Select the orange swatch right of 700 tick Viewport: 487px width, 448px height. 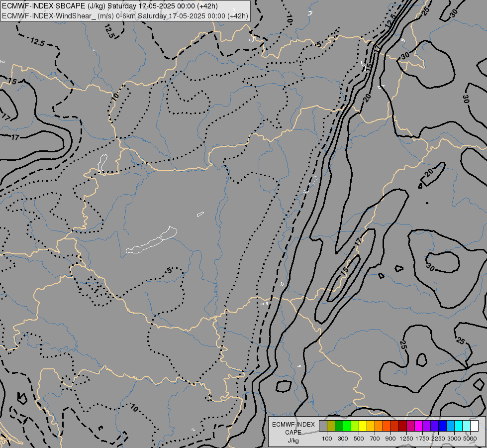[379, 426]
